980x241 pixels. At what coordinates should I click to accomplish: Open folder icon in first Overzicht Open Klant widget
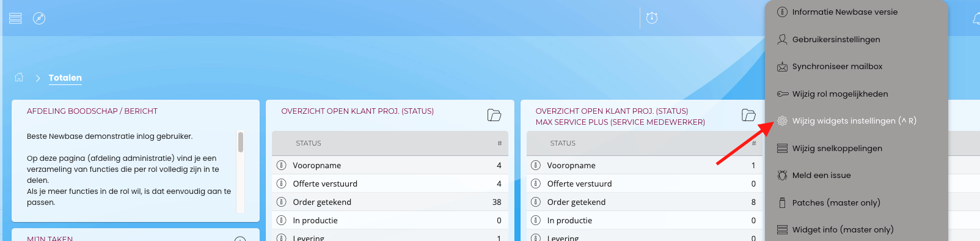coord(494,115)
